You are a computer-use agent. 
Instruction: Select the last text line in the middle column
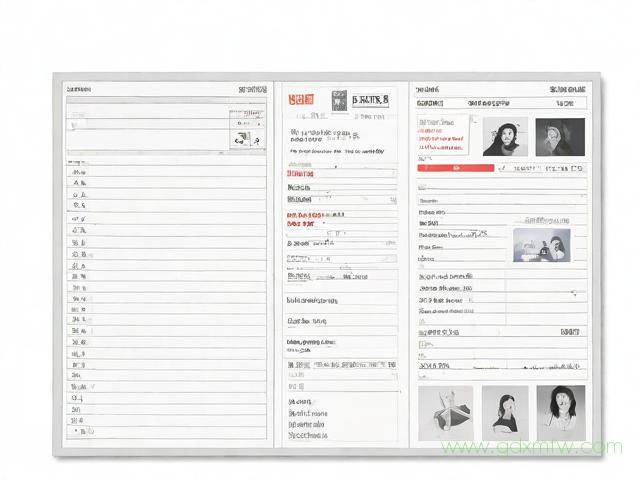(307, 435)
